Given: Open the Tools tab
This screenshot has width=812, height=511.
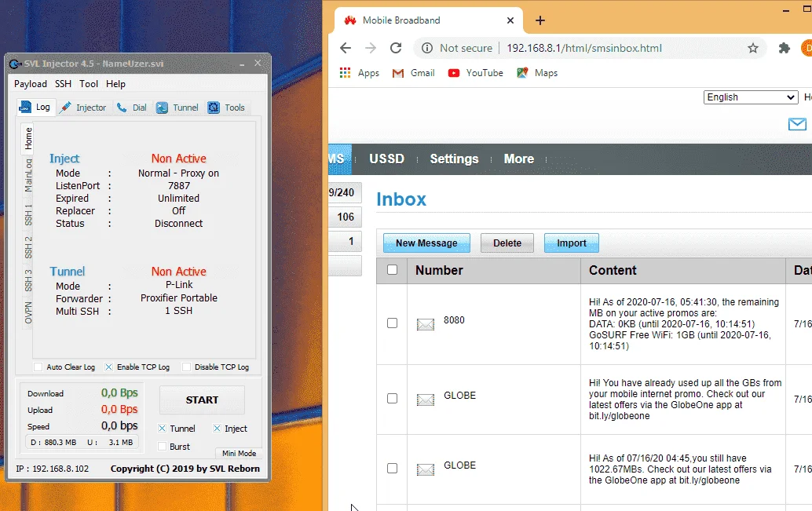Looking at the screenshot, I should pyautogui.click(x=226, y=108).
